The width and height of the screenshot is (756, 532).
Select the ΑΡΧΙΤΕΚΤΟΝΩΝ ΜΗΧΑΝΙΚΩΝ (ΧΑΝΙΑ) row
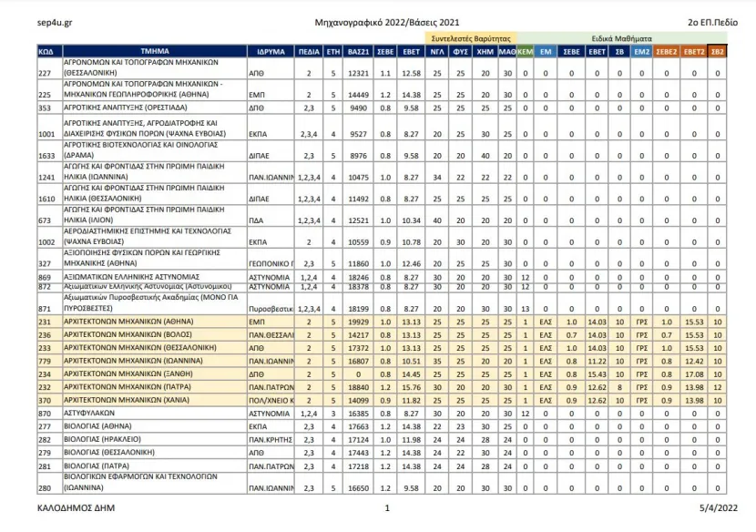(382, 400)
